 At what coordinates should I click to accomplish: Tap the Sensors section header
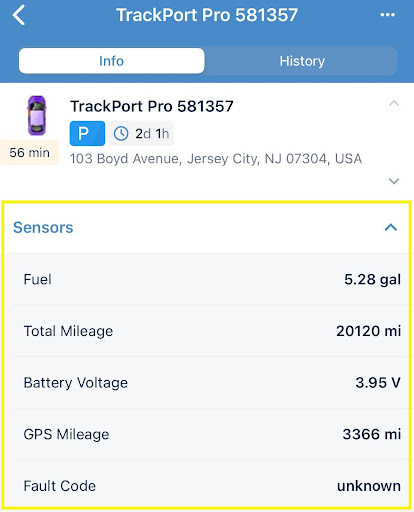pos(207,228)
